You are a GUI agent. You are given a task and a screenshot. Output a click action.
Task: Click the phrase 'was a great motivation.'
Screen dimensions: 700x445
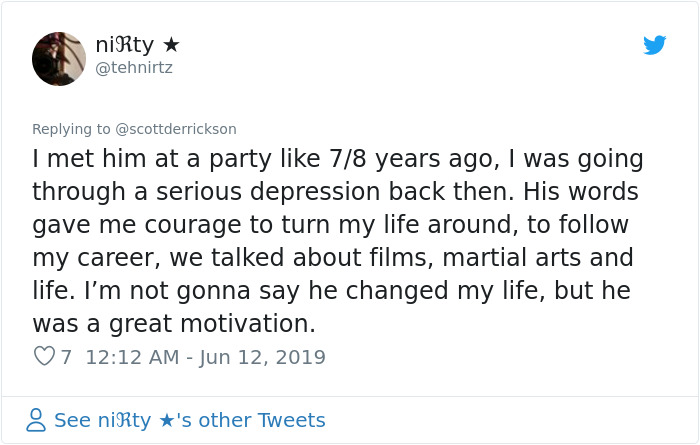173,324
